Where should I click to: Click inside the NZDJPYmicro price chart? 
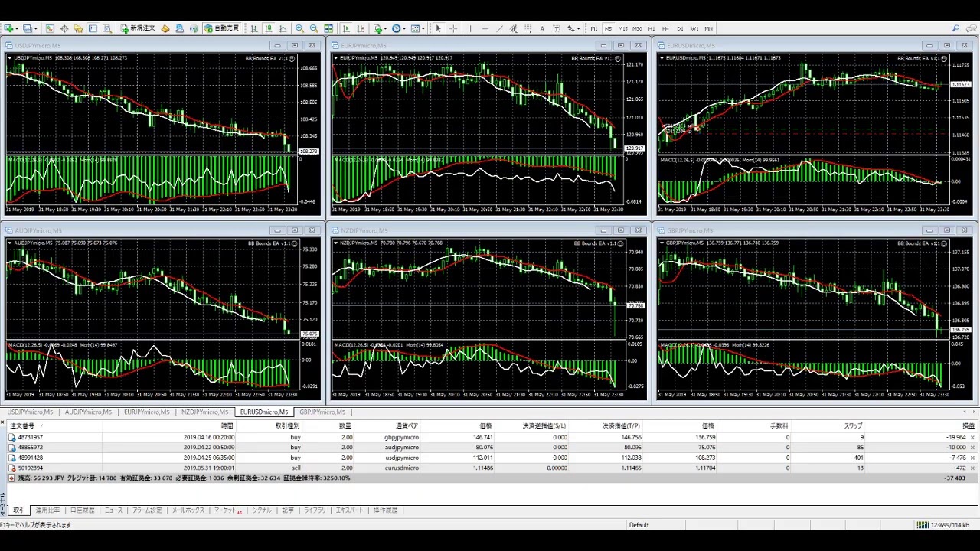(x=479, y=287)
